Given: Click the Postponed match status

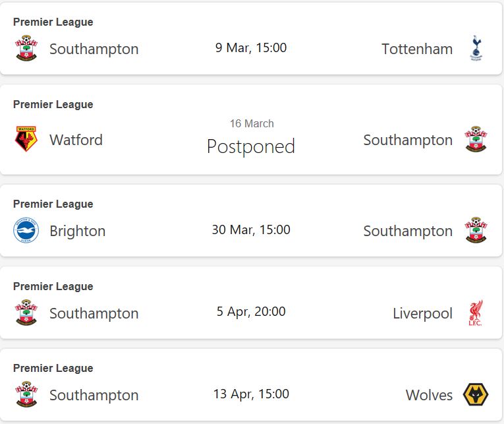Looking at the screenshot, I should click(x=250, y=146).
